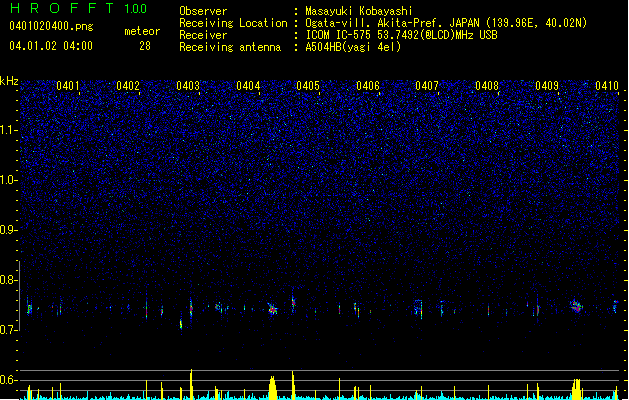Click the 0.8 kHz axis label
Viewport: 629px width, 400px height.
[9, 280]
